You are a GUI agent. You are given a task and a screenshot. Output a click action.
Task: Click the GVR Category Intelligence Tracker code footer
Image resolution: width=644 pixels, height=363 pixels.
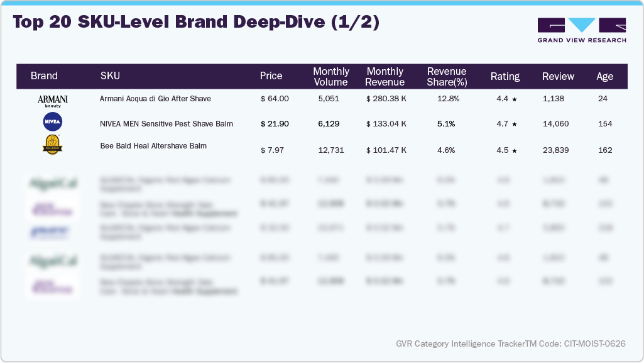pyautogui.click(x=511, y=343)
